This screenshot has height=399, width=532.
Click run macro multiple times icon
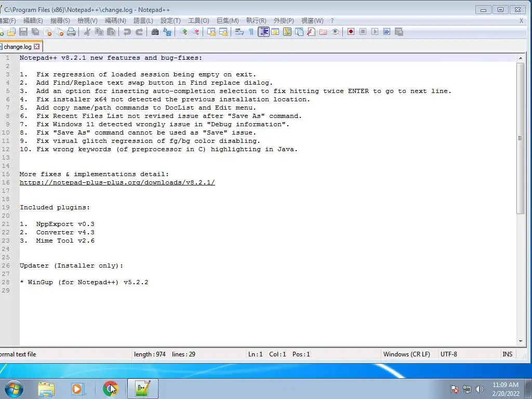tap(387, 32)
